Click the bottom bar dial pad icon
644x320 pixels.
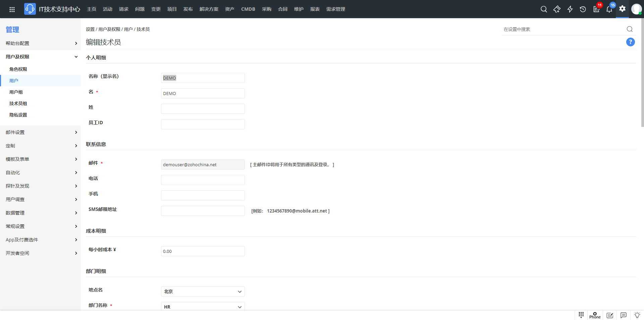[581, 315]
